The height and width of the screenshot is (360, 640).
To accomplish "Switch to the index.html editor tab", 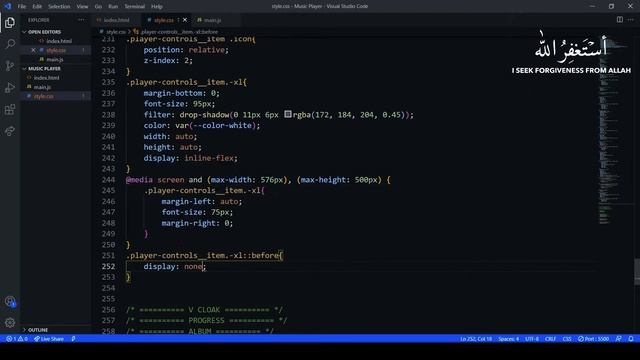I will point(116,20).
